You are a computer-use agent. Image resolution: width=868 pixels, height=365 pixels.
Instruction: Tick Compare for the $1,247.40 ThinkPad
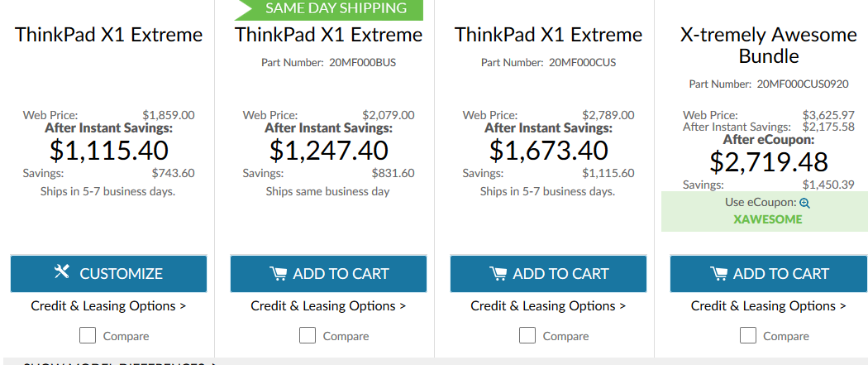[308, 335]
